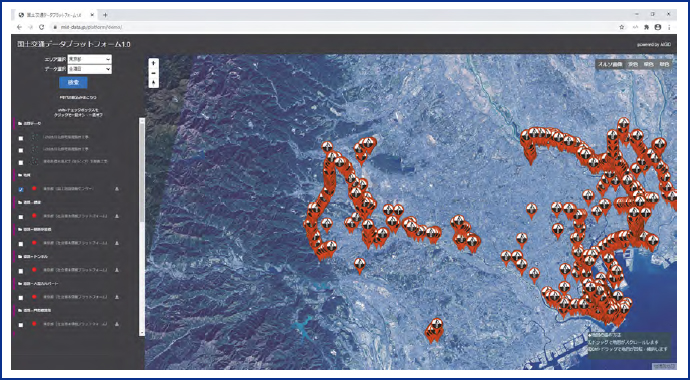Collapse the 道路ー門型標識等 folder heading
This screenshot has width=690, height=380.
point(35,311)
